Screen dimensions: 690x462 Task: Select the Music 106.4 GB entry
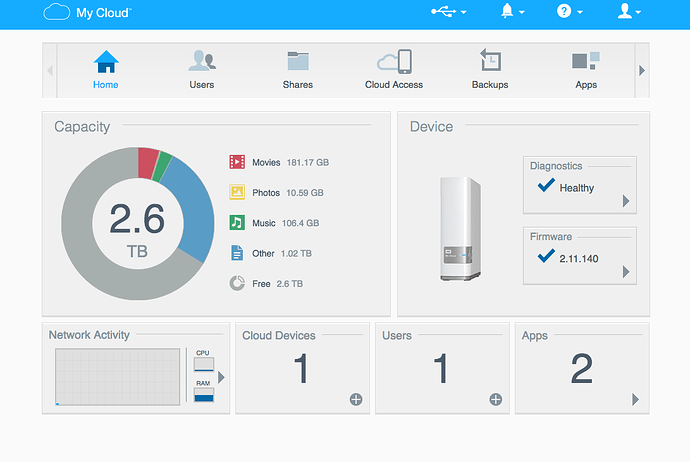(274, 223)
